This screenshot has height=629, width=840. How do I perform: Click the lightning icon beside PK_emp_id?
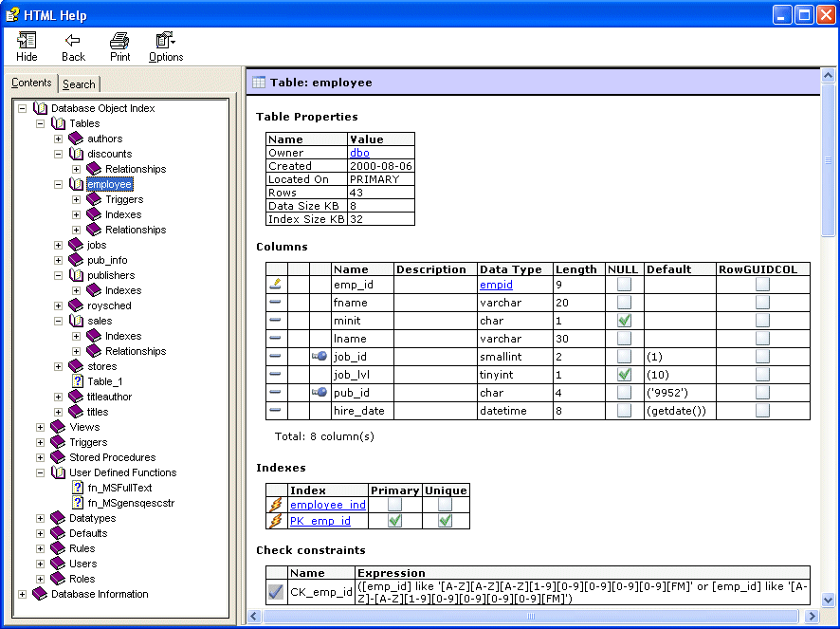pos(276,521)
